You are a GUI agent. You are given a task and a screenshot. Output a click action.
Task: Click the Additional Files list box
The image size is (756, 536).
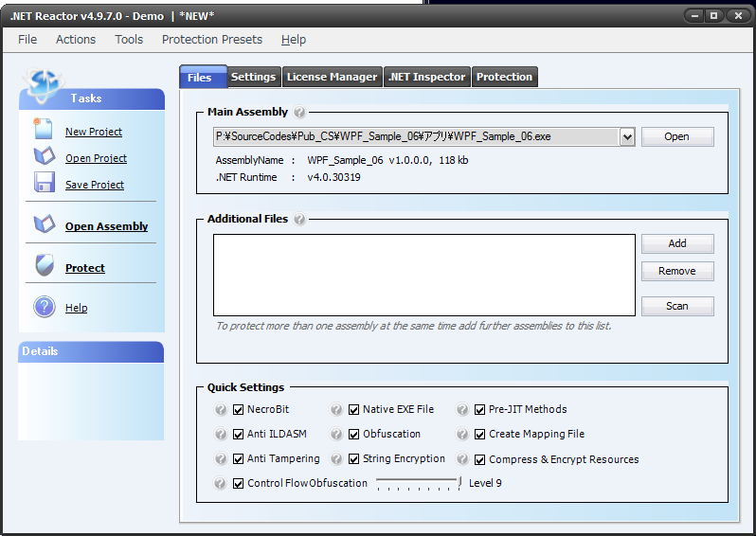click(x=424, y=276)
